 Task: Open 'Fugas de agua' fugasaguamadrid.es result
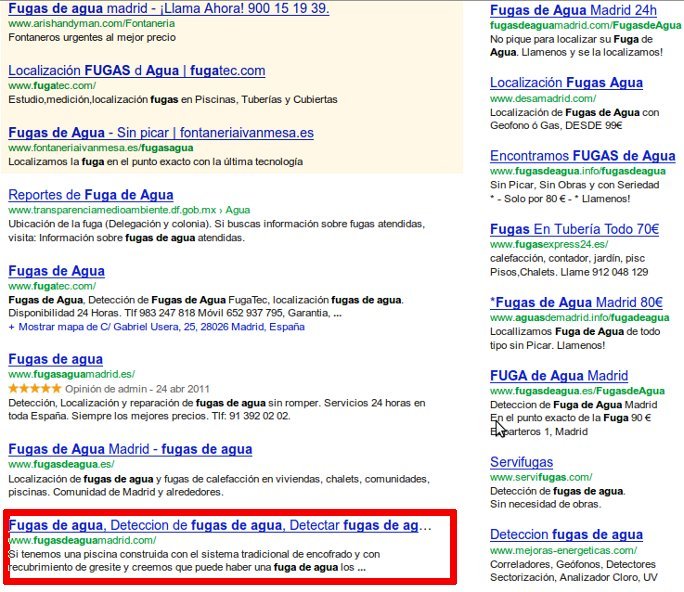click(55, 359)
